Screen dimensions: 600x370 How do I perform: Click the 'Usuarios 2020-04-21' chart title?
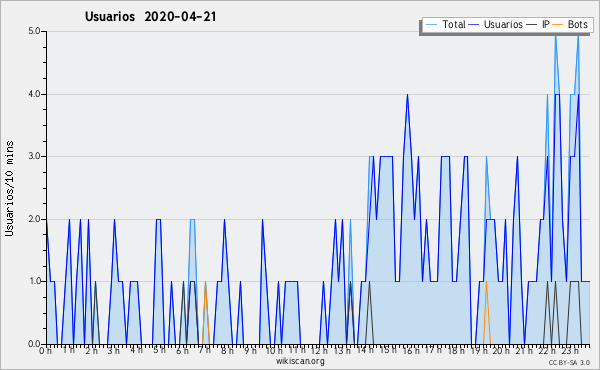(x=150, y=17)
